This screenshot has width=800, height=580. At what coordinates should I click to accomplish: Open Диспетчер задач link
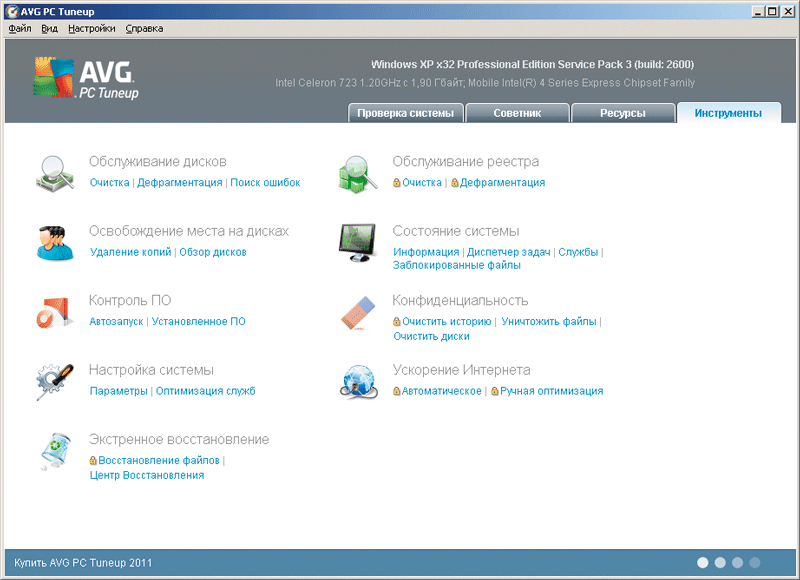pyautogui.click(x=509, y=252)
